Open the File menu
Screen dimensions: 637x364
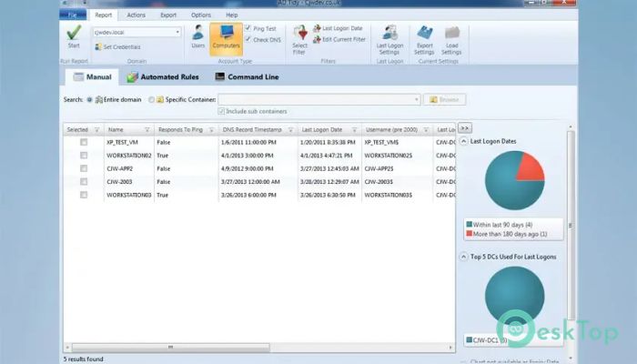coord(73,15)
